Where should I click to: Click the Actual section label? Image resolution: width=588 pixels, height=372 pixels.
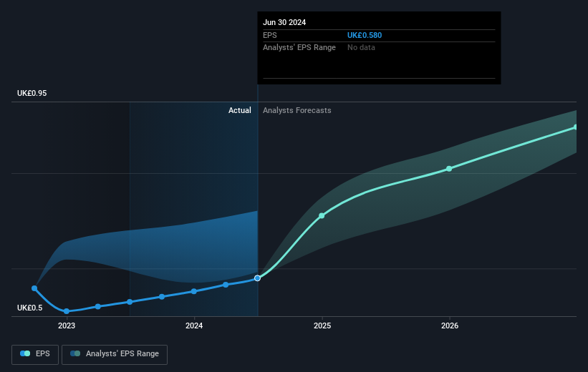(240, 110)
